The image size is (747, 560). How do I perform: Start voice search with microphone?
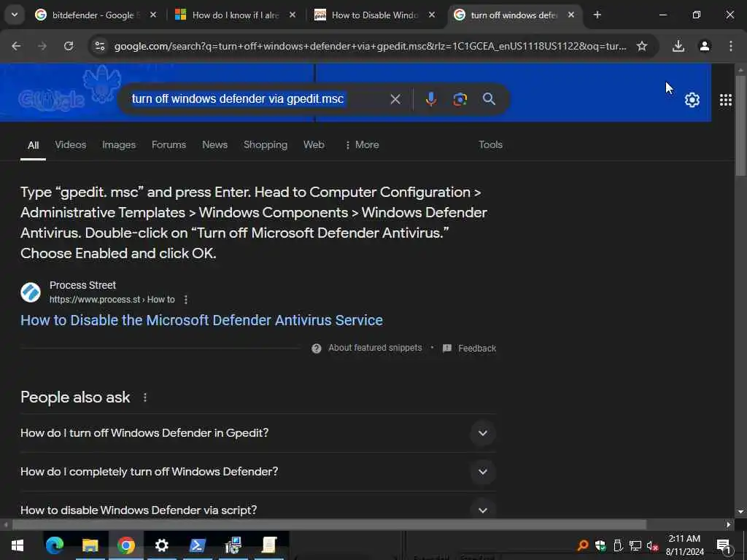tap(431, 99)
